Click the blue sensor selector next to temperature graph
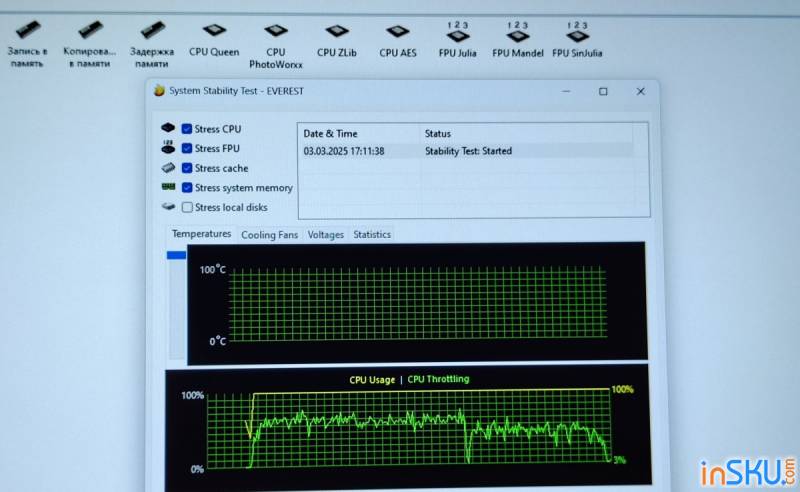Image resolution: width=800 pixels, height=492 pixels. 176,255
